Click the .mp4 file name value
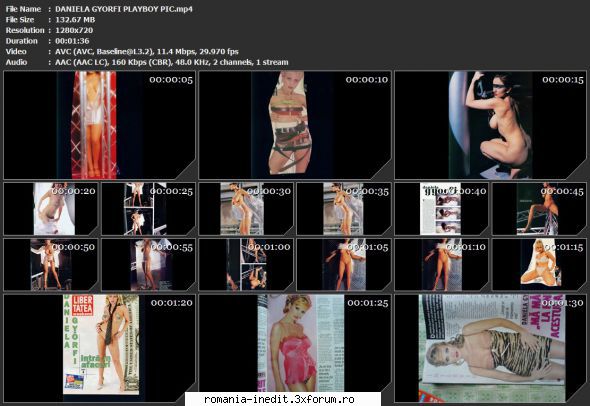Screen dimensions: 590x406 click(124, 9)
